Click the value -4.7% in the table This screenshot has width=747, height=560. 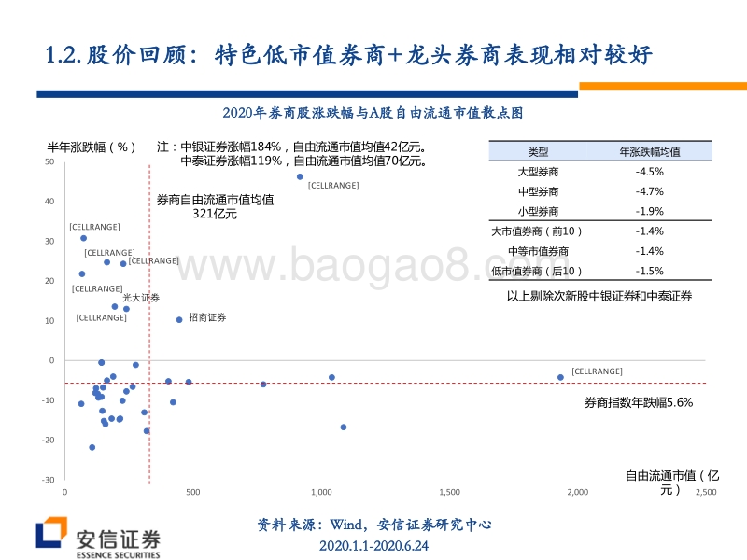(649, 191)
